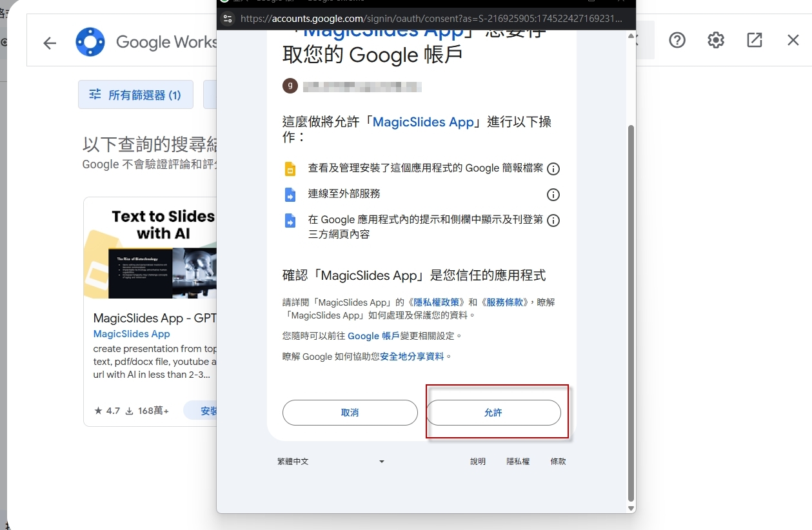Image resolution: width=812 pixels, height=530 pixels.
Task: Click the 取消 button in the consent dialog
Action: click(350, 413)
